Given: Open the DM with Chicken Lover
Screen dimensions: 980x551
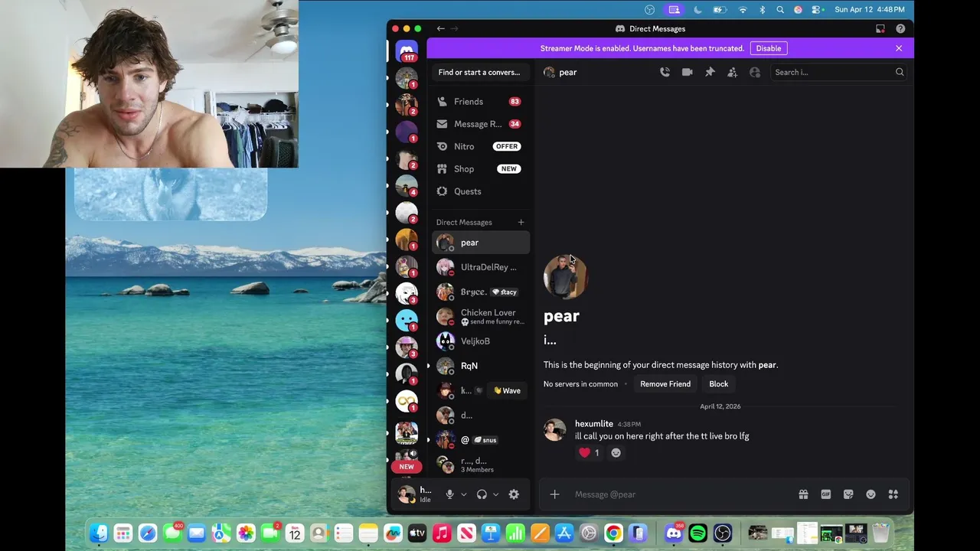Looking at the screenshot, I should [481, 317].
